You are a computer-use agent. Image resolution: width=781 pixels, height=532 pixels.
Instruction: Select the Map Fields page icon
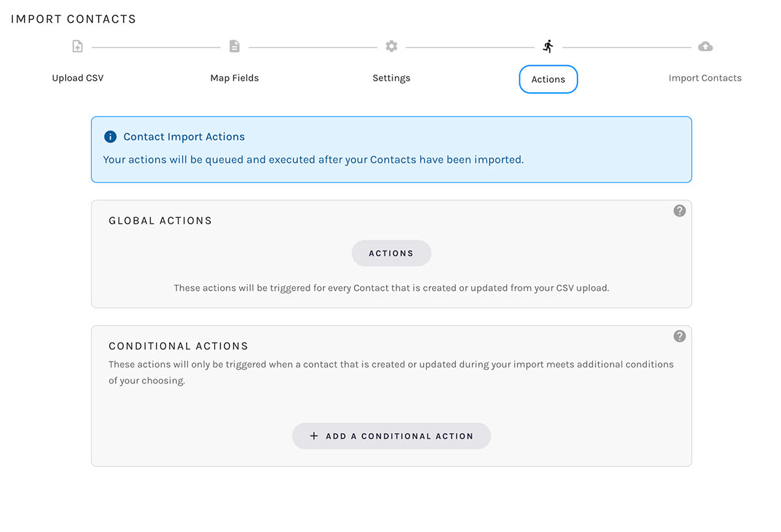[234, 46]
